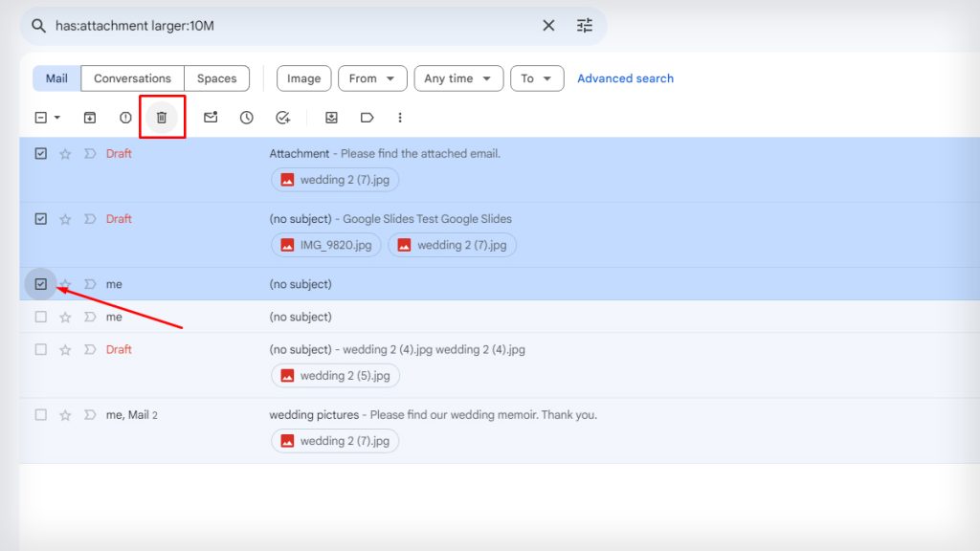This screenshot has height=551, width=980.
Task: Snooze the selected emails
Action: coord(247,117)
